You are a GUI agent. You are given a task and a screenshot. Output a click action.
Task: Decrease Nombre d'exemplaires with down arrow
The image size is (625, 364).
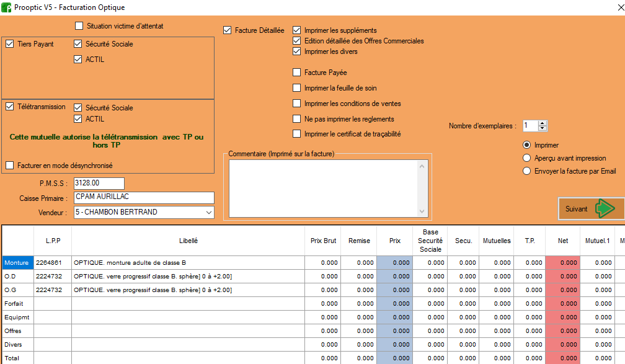(x=542, y=128)
